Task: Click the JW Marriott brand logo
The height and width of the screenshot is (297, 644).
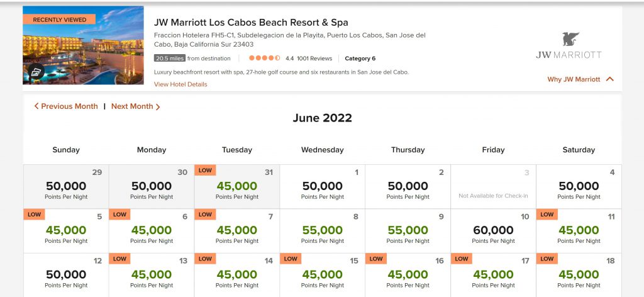Action: click(x=569, y=46)
